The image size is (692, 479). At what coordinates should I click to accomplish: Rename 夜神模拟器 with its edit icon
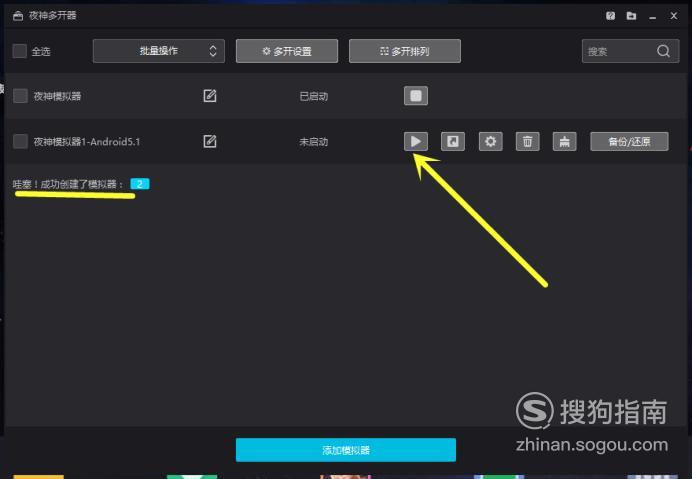coord(210,96)
